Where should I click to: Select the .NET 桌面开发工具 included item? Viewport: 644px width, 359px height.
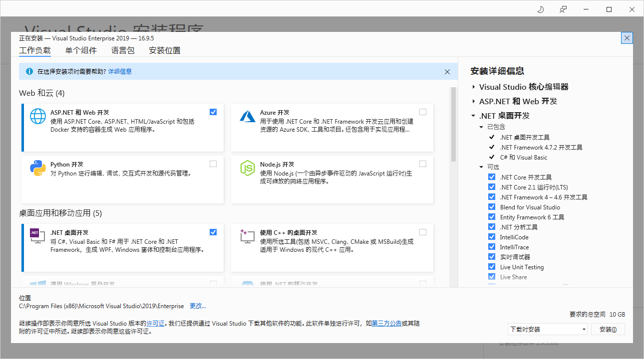(x=525, y=137)
